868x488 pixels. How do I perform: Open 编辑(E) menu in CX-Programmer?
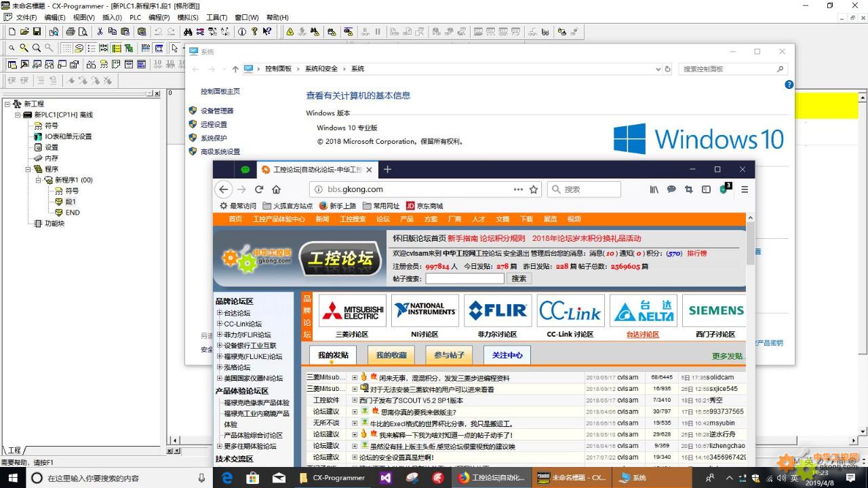55,17
